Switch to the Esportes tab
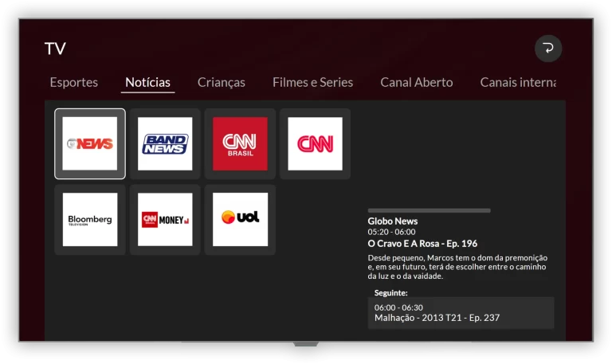 click(74, 83)
